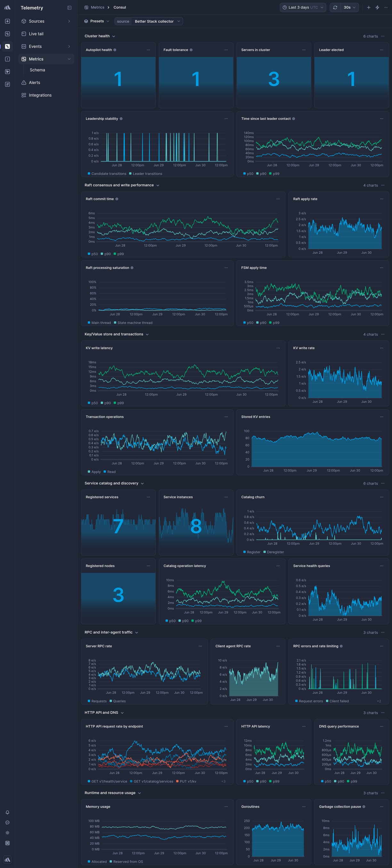392x868 pixels.
Task: Collapse the Telemetry sidebar panel
Action: 69,8
